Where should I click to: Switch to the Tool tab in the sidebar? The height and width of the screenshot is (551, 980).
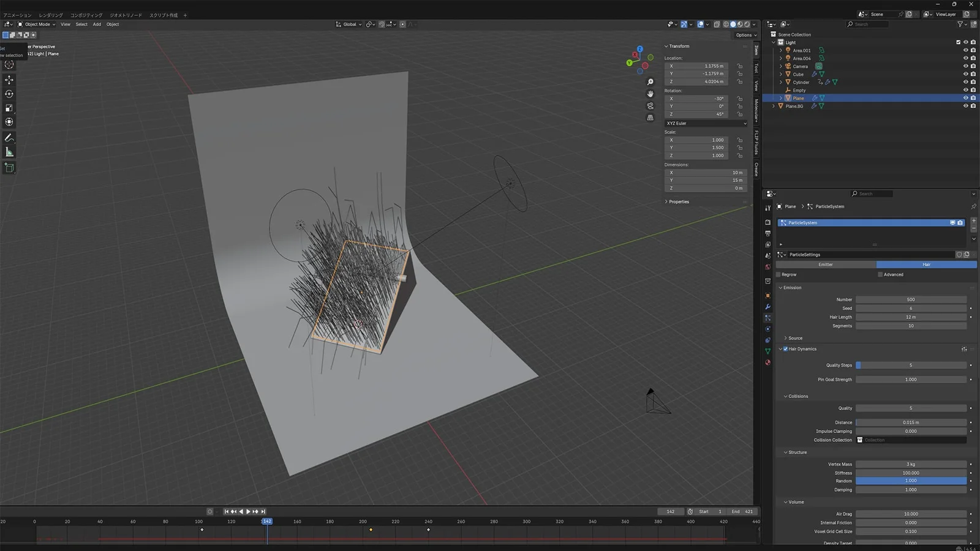click(756, 68)
